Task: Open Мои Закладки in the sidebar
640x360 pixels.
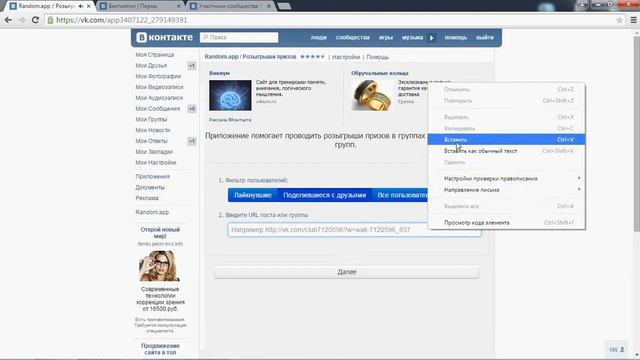Action: coord(154,152)
